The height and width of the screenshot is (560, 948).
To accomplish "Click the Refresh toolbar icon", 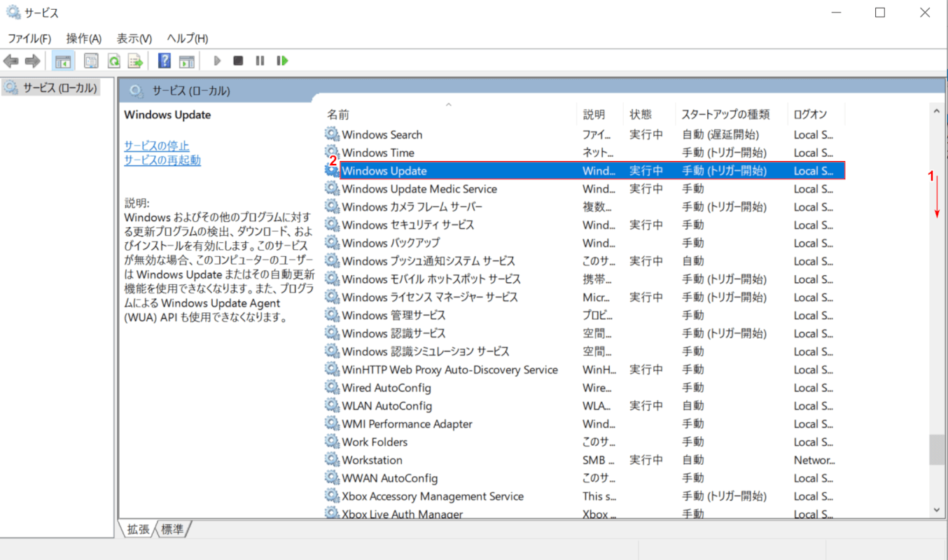I will [x=113, y=61].
